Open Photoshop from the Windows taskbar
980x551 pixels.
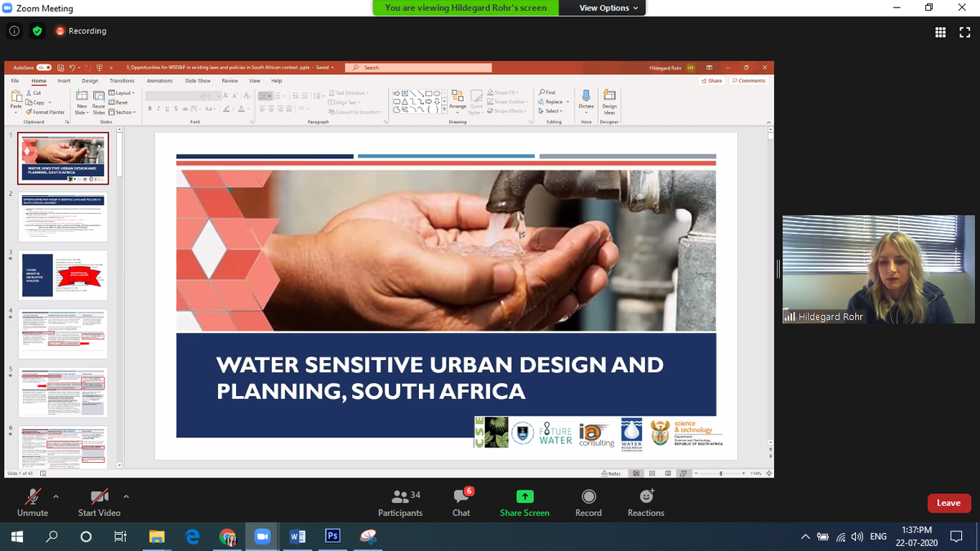[332, 536]
